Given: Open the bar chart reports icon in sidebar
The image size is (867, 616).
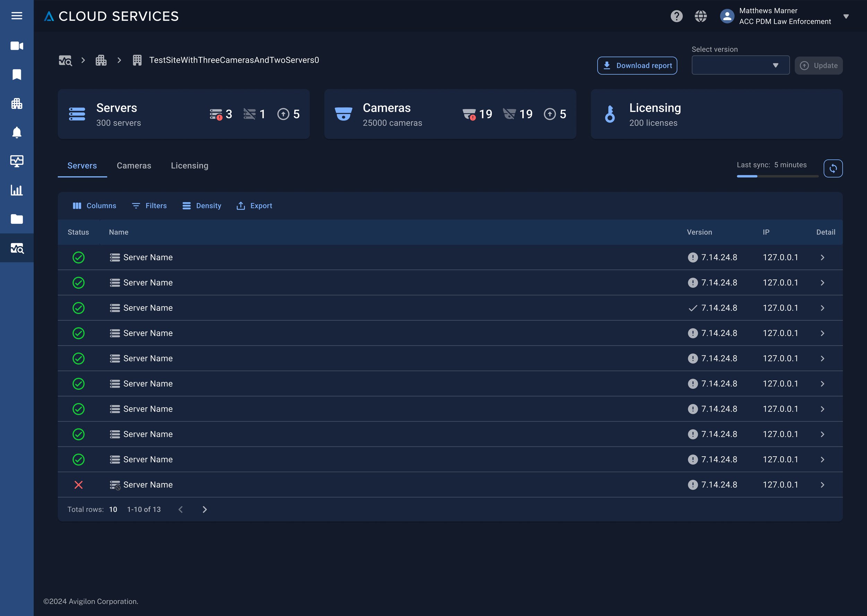Looking at the screenshot, I should pos(17,191).
